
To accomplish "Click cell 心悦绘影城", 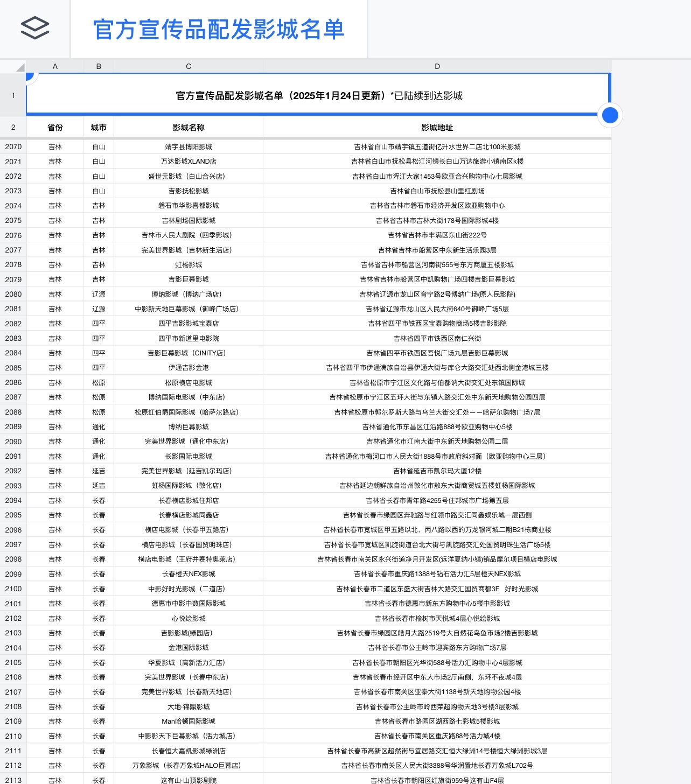I will pos(189,618).
